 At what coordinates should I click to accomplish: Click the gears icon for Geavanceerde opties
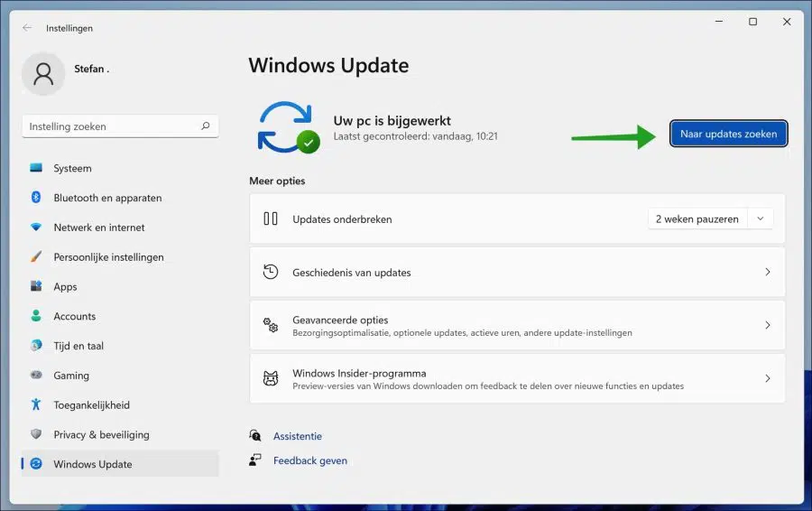pyautogui.click(x=271, y=325)
